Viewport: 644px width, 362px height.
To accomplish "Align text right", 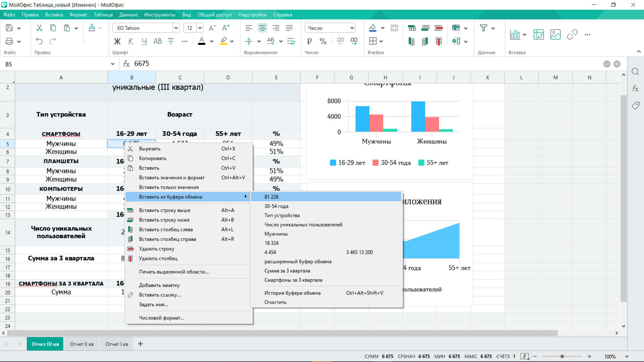I will tap(276, 28).
